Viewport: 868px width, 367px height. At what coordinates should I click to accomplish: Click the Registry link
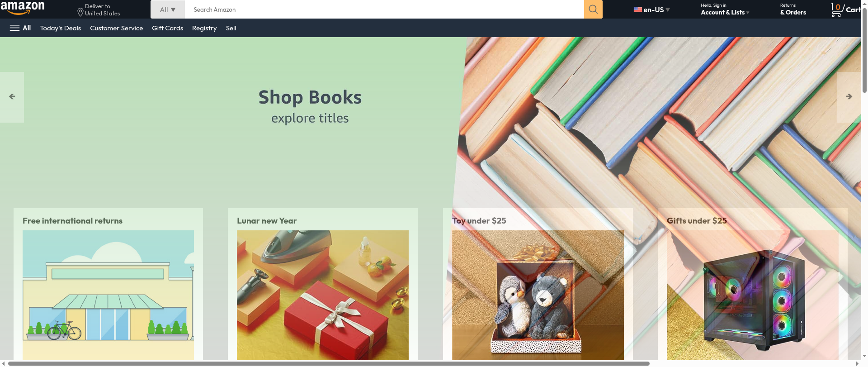click(x=204, y=28)
